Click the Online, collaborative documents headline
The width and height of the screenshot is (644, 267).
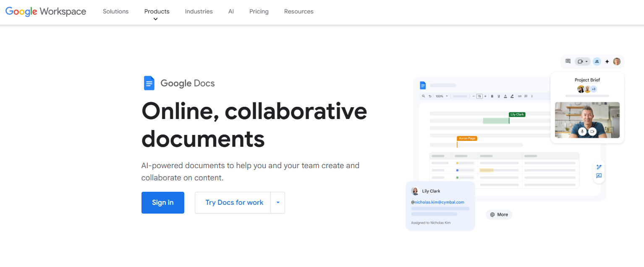tap(254, 125)
